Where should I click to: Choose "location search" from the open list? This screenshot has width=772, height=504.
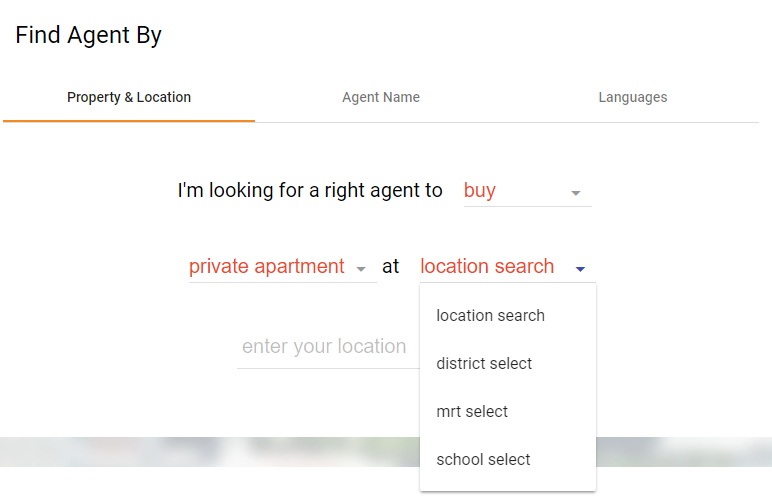point(491,316)
